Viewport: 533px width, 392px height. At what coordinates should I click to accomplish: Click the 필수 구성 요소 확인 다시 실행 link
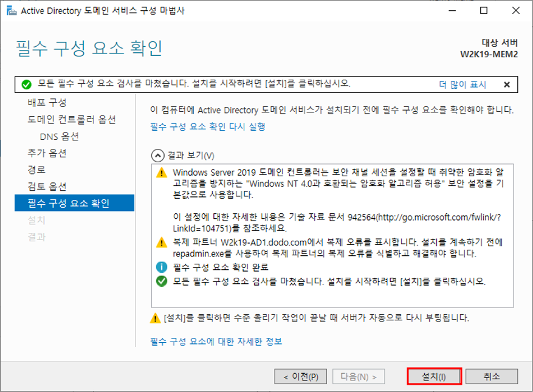208,126
